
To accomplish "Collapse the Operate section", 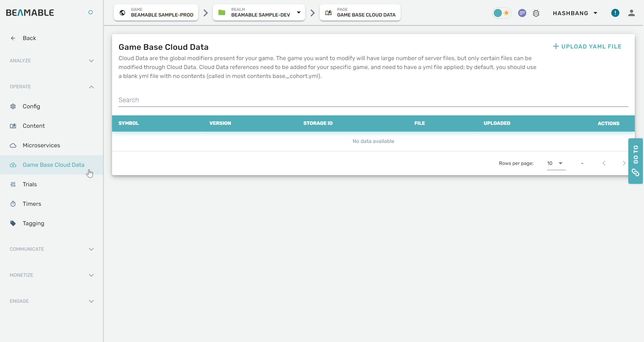I will [x=91, y=87].
